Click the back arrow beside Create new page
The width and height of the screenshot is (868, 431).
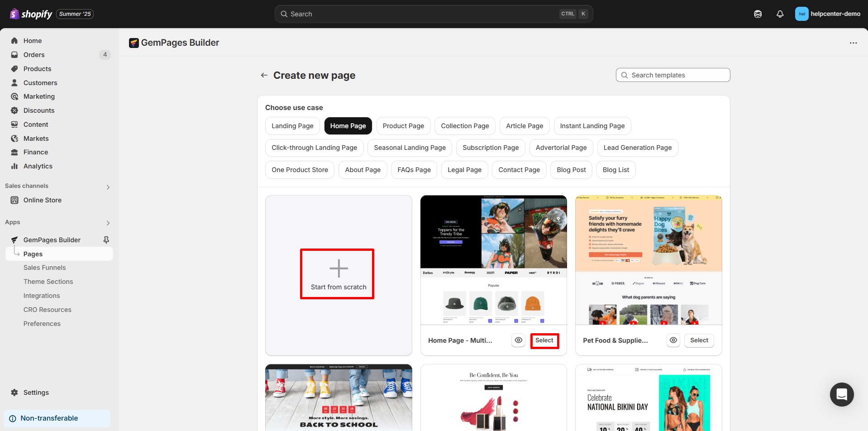point(264,75)
